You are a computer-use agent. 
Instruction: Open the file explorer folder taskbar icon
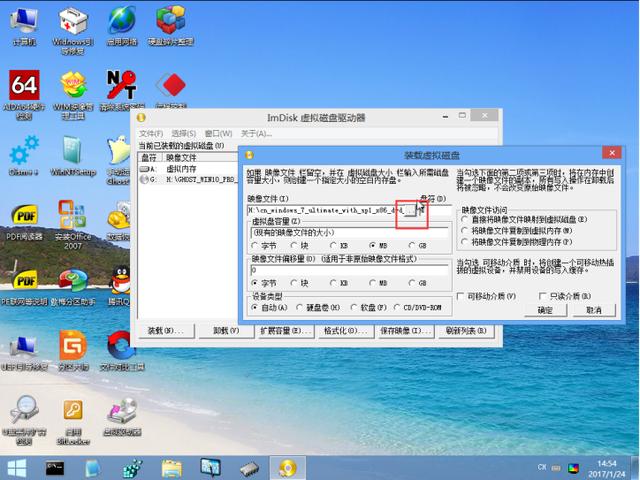coord(172,468)
